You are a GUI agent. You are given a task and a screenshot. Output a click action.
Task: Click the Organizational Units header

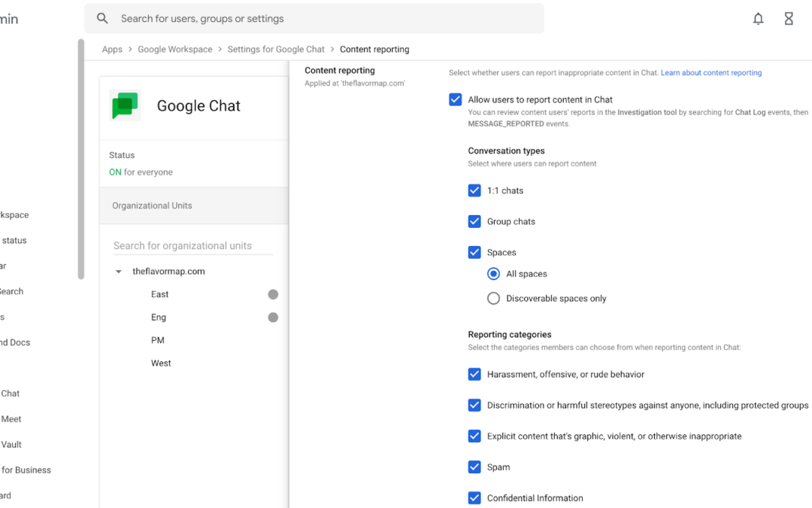[194, 205]
